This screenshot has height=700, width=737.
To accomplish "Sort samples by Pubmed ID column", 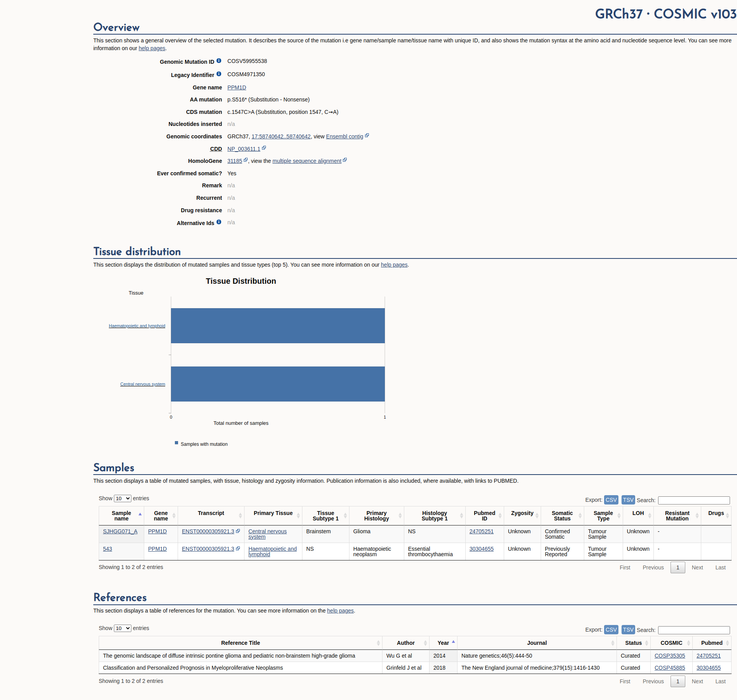I will (x=485, y=516).
